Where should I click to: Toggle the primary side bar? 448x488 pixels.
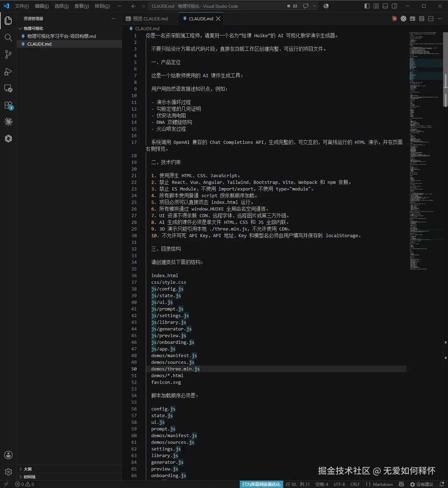367,6
